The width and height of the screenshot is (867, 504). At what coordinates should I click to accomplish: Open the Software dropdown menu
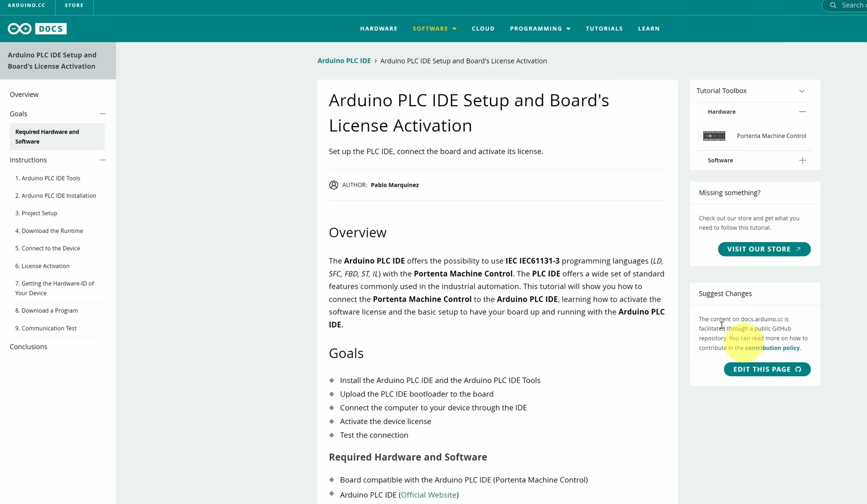[x=434, y=28]
